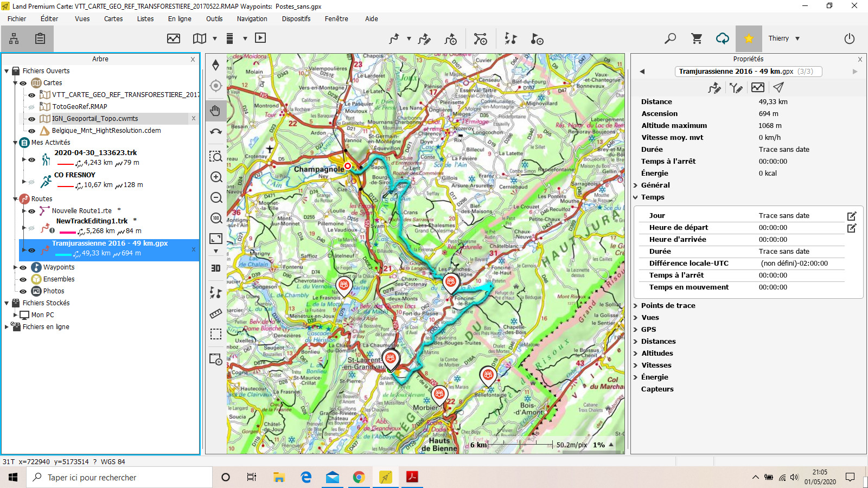Image resolution: width=868 pixels, height=488 pixels.
Task: Open the Navigation menu
Action: click(x=252, y=18)
